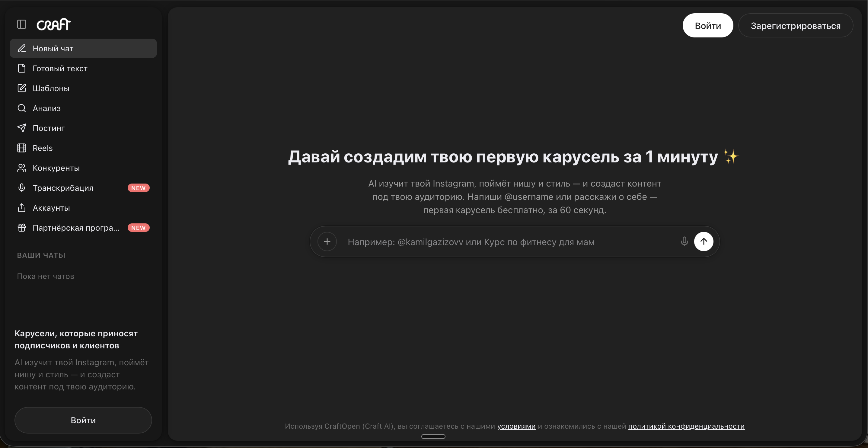Click the Craft logo
This screenshot has height=448, width=868.
click(54, 24)
